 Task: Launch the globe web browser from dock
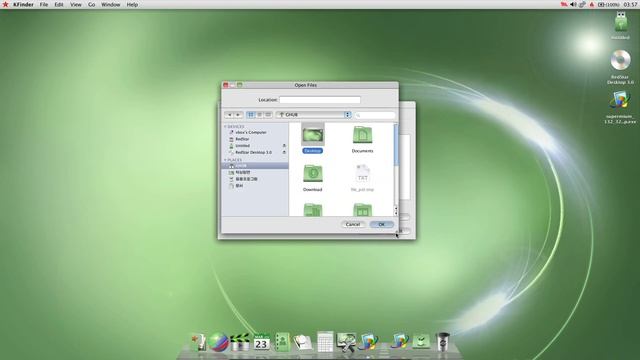click(219, 342)
